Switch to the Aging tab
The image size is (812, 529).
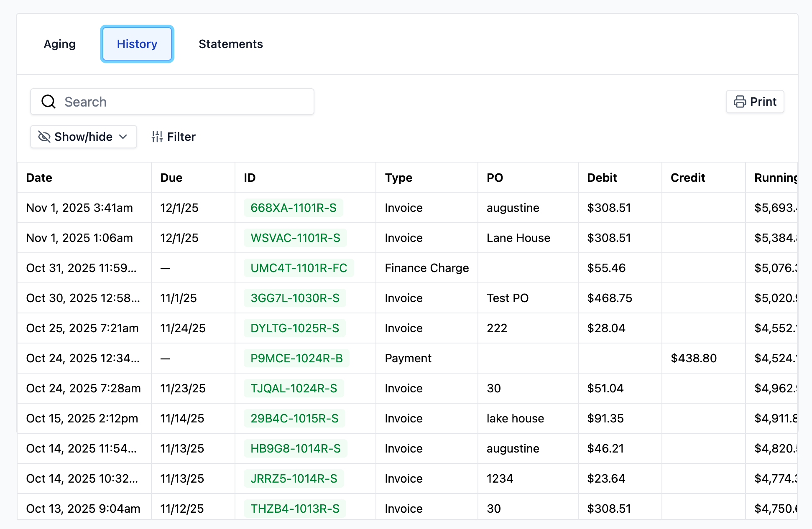pyautogui.click(x=60, y=44)
